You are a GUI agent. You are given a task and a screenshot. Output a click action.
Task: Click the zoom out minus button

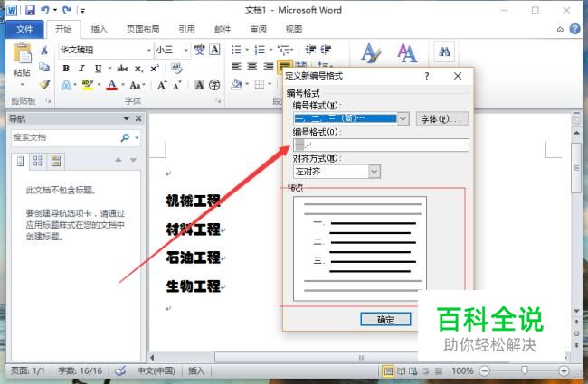coord(485,370)
